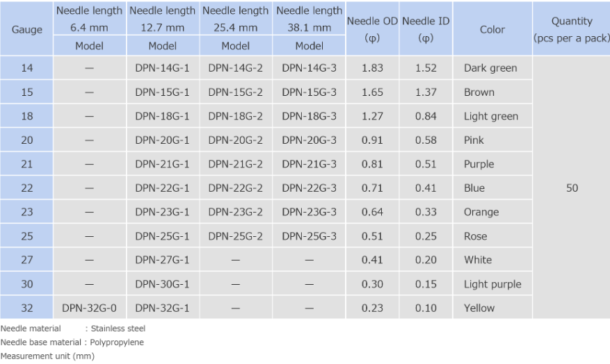Pick the DPN-25G-2 model cell
Viewport: 610px width, 364px height.
point(235,236)
